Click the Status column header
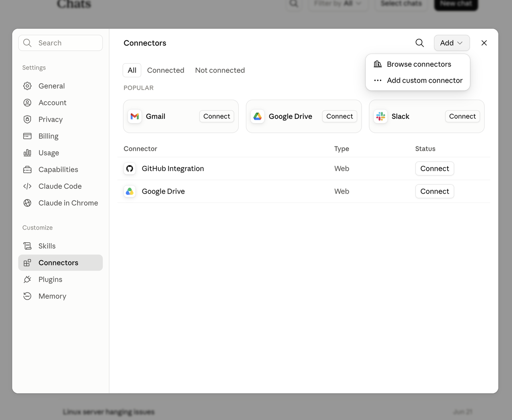 click(425, 149)
